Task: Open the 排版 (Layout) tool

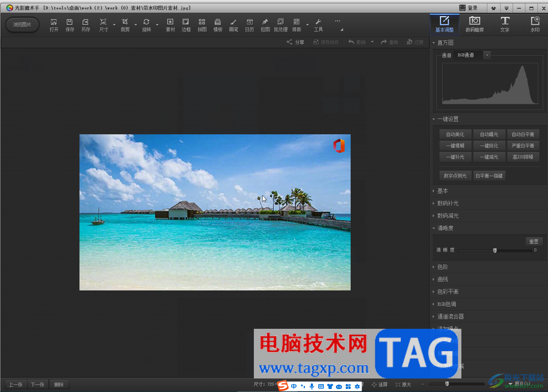Action: pyautogui.click(x=297, y=25)
